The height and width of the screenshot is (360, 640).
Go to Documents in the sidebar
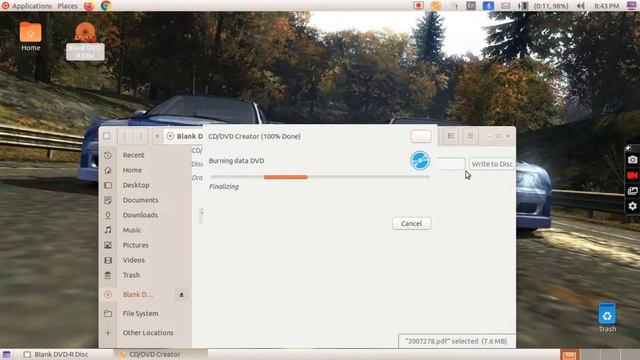tap(140, 200)
